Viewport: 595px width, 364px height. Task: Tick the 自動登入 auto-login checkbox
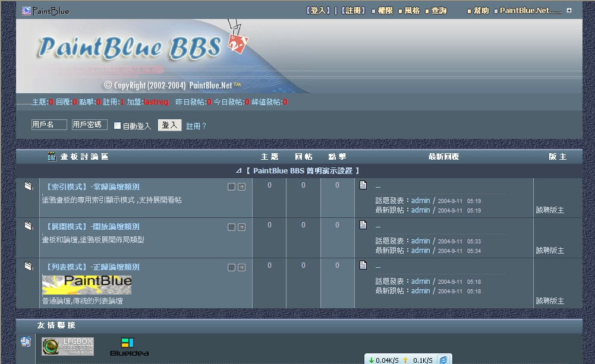coord(117,125)
